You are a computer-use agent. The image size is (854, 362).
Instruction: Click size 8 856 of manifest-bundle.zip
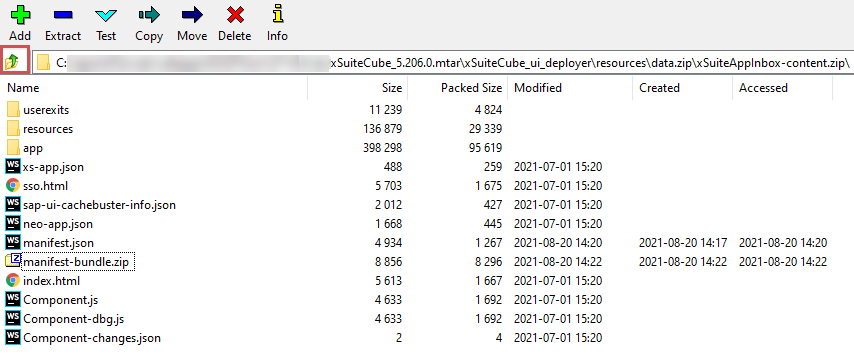[388, 262]
